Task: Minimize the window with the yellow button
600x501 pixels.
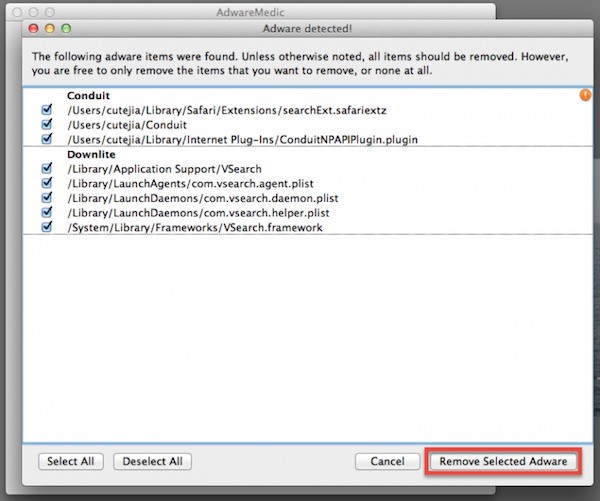Action: click(50, 31)
